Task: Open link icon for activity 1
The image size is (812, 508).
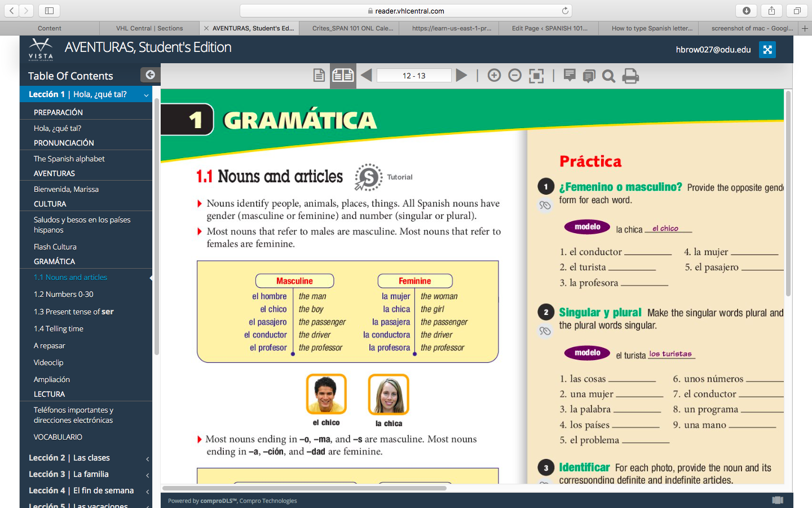Action: coord(545,205)
